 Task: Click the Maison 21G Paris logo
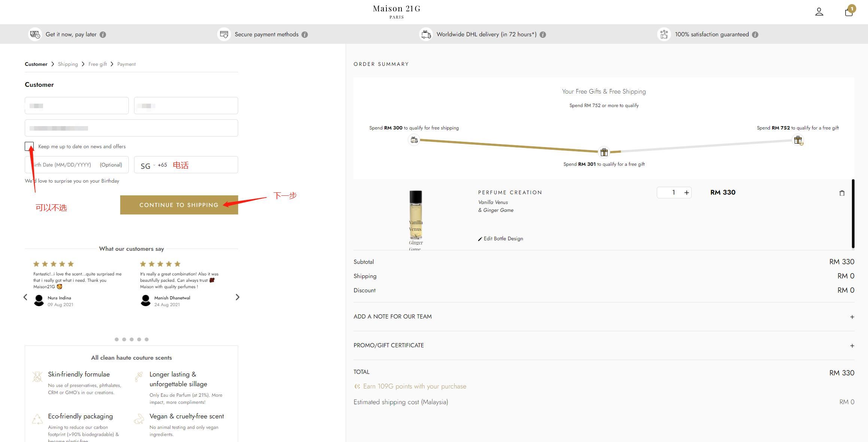click(x=397, y=12)
